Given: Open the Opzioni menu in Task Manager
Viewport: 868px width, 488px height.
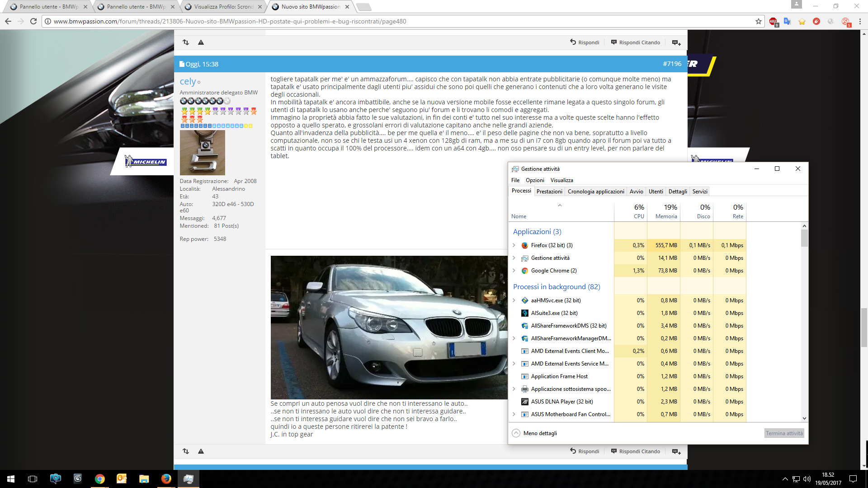Looking at the screenshot, I should (x=535, y=180).
